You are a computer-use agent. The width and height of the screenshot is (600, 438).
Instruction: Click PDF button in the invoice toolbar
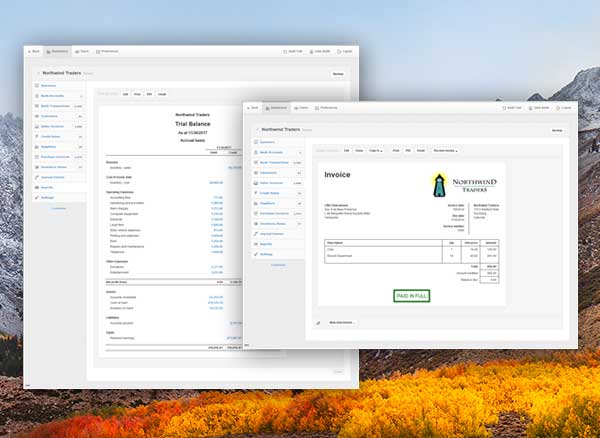click(408, 151)
